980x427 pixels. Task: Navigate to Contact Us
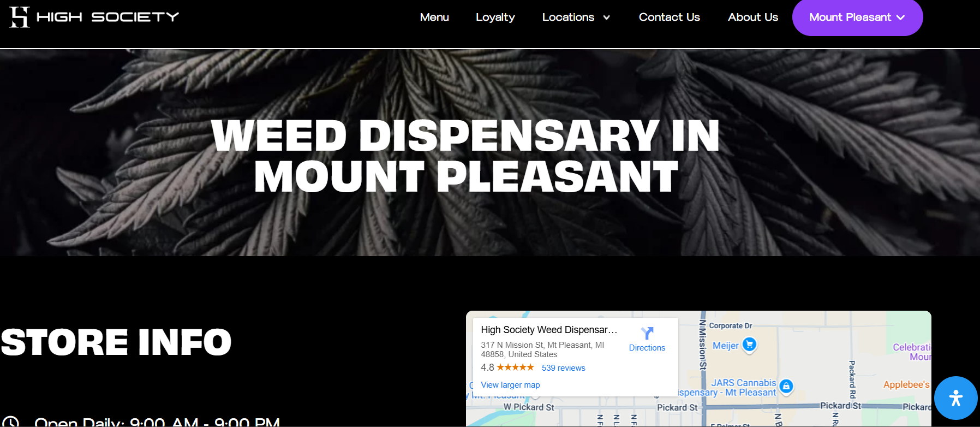(x=669, y=17)
